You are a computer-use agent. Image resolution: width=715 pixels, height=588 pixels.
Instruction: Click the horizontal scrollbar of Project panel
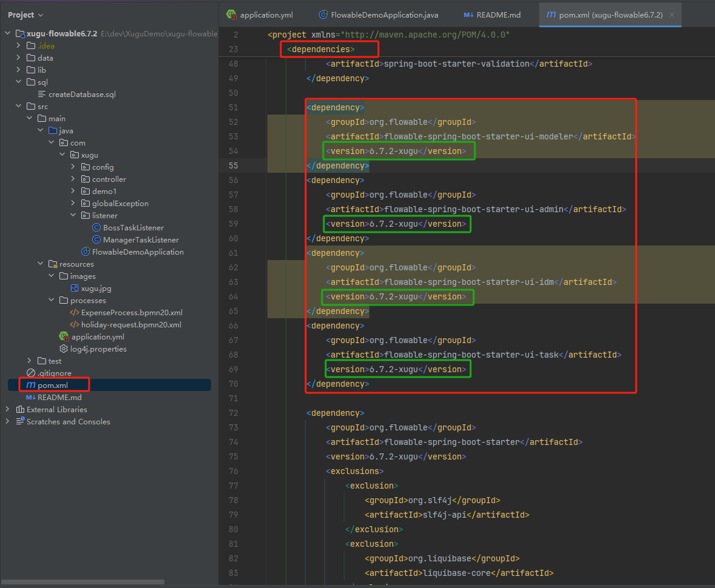point(83,582)
